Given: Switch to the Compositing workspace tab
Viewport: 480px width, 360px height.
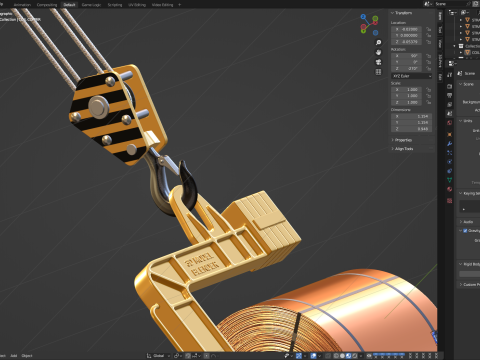Looking at the screenshot, I should click(x=47, y=5).
